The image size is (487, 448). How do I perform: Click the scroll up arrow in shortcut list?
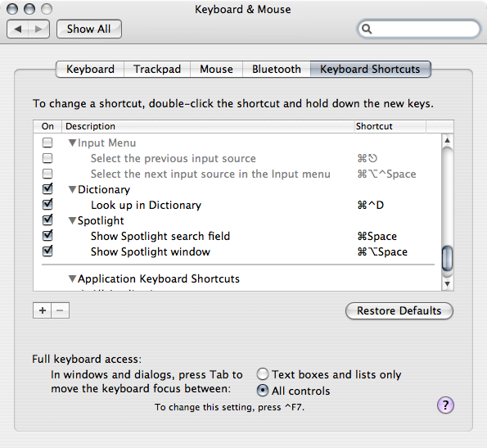click(x=447, y=140)
